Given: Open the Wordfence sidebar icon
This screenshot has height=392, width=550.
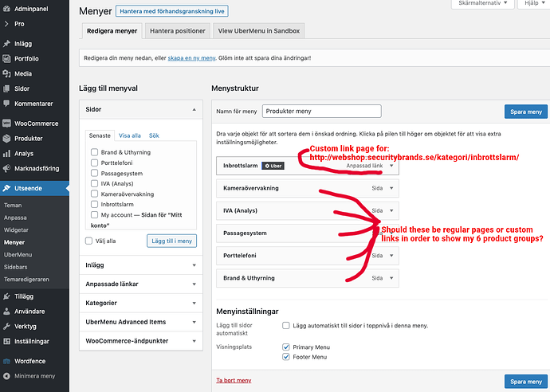Looking at the screenshot, I should [7, 361].
